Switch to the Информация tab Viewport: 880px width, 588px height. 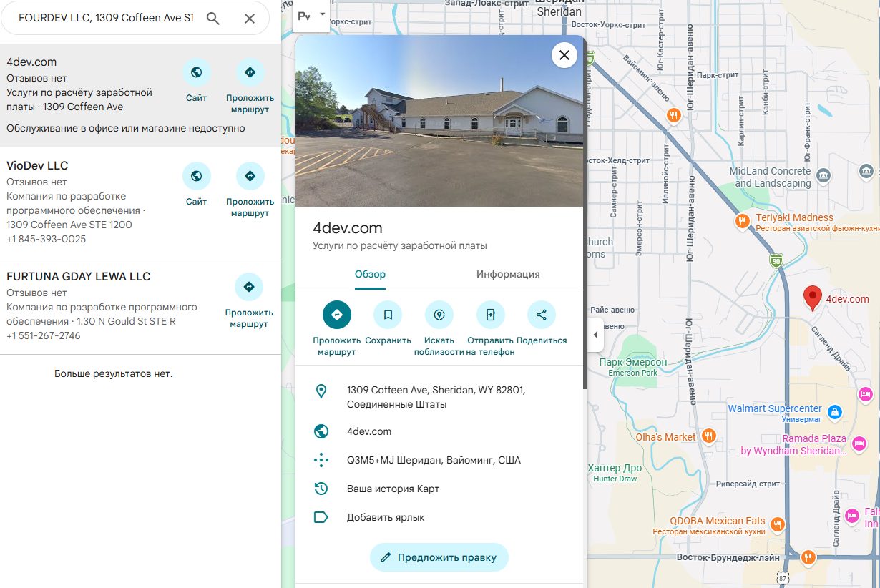point(508,274)
